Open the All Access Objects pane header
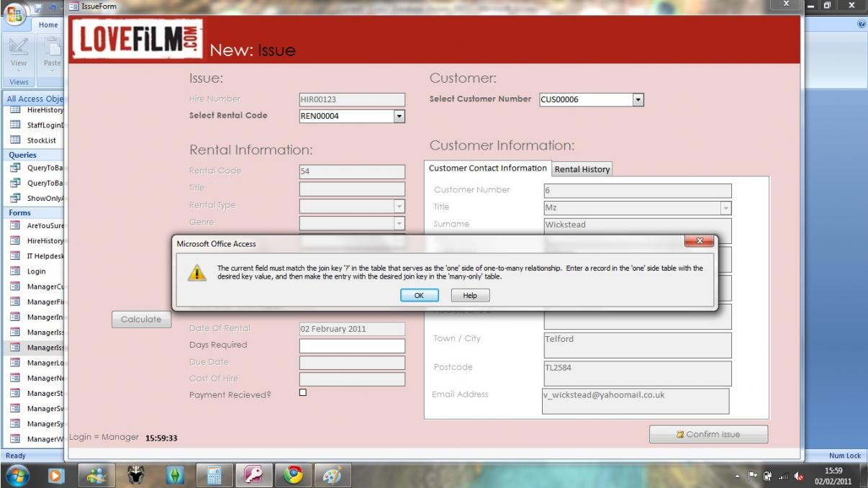The image size is (868, 488). (x=33, y=99)
